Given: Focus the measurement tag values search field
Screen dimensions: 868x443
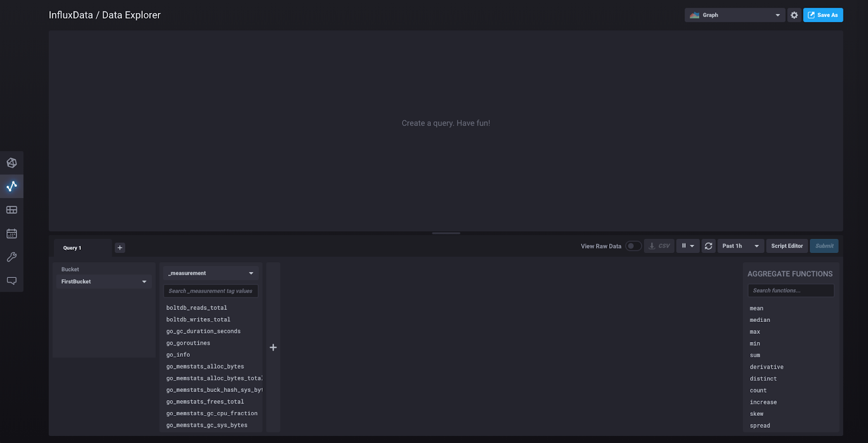Looking at the screenshot, I should [211, 291].
